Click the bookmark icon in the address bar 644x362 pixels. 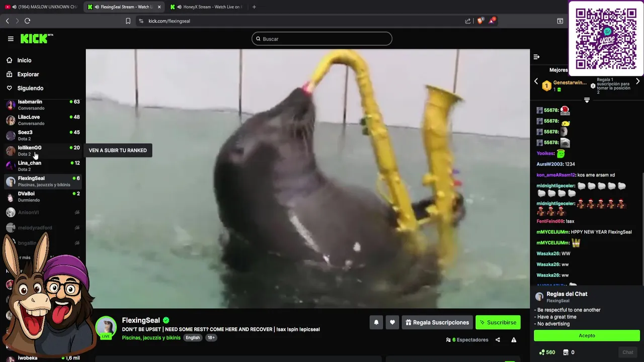(x=128, y=21)
